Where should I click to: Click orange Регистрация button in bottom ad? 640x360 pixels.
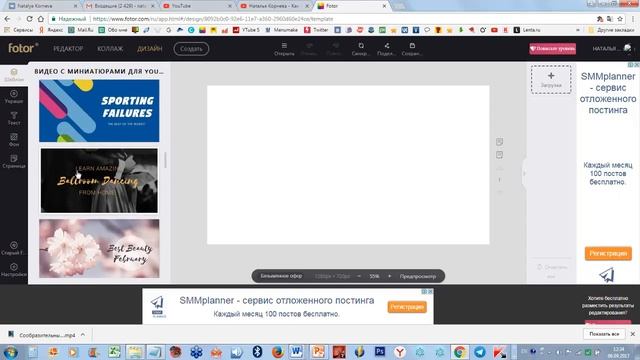click(x=407, y=307)
